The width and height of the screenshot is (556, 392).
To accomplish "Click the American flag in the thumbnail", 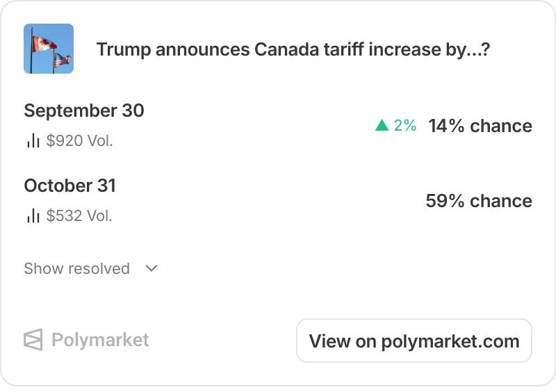I will [x=61, y=60].
